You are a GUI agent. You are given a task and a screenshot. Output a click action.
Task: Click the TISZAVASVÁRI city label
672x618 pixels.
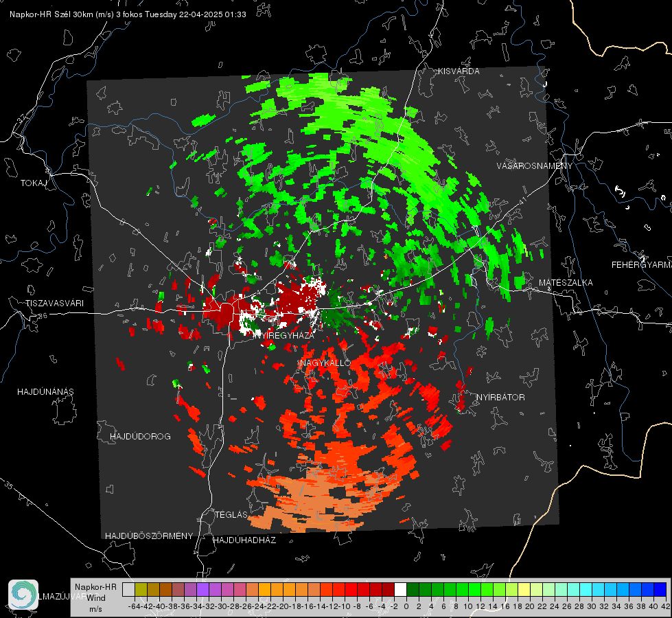point(54,304)
